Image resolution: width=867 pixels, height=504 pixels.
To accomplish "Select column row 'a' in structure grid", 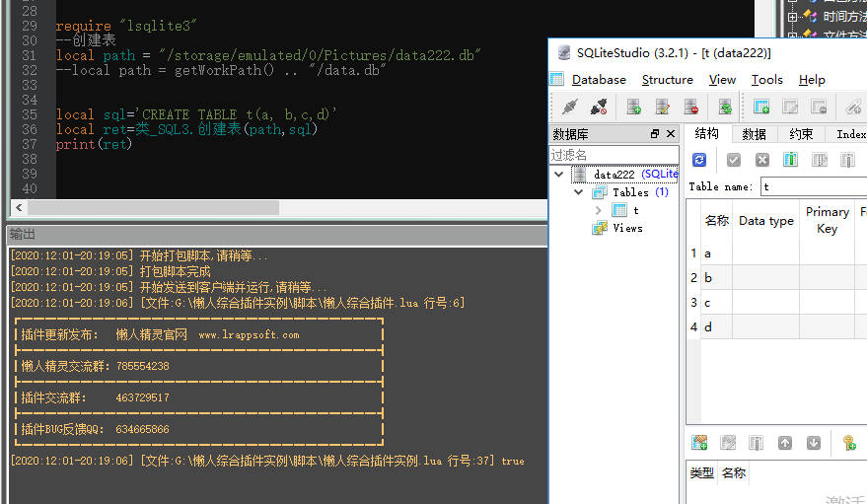I will click(x=777, y=253).
